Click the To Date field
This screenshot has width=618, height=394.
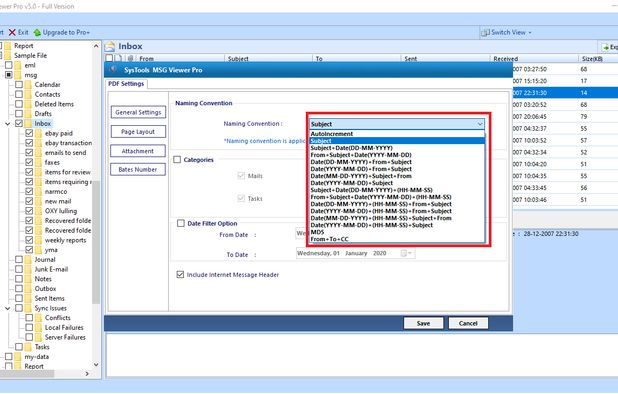355,253
